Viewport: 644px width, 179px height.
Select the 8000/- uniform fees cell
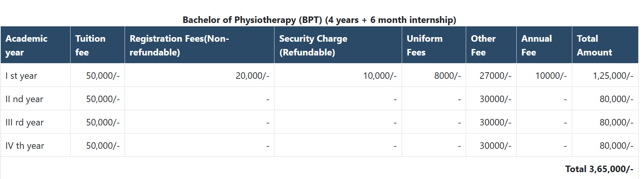[x=447, y=76]
